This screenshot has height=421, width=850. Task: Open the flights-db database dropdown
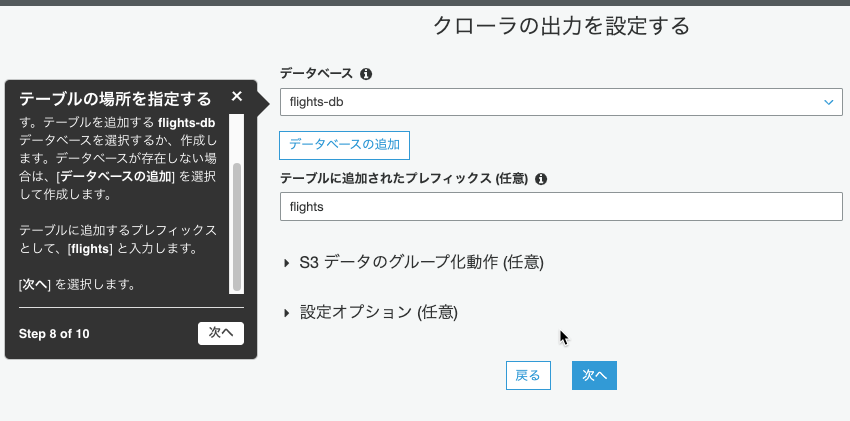[561, 102]
